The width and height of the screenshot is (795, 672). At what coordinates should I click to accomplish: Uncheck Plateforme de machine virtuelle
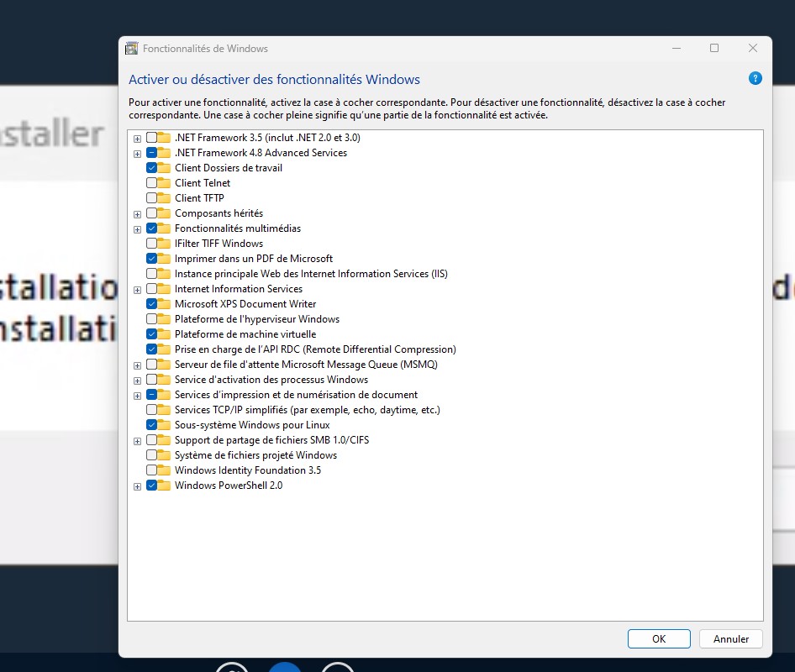pyautogui.click(x=151, y=334)
